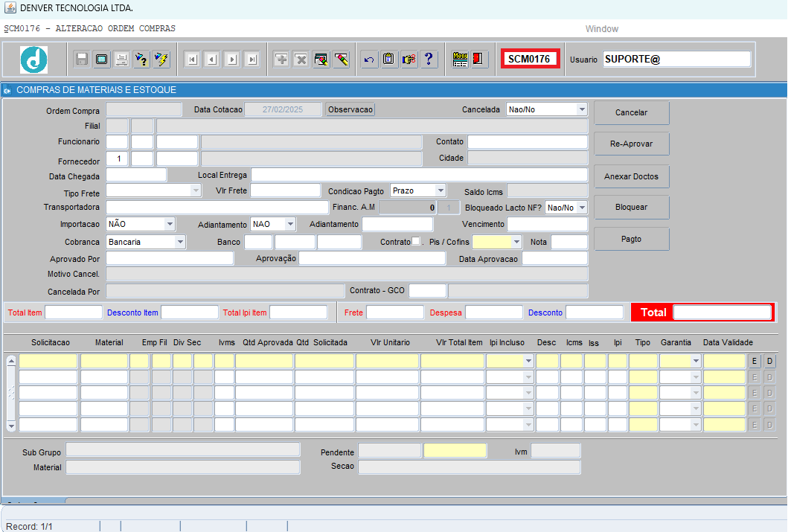Click the red Total value field
Screen dimensions: 788x532
pos(723,312)
